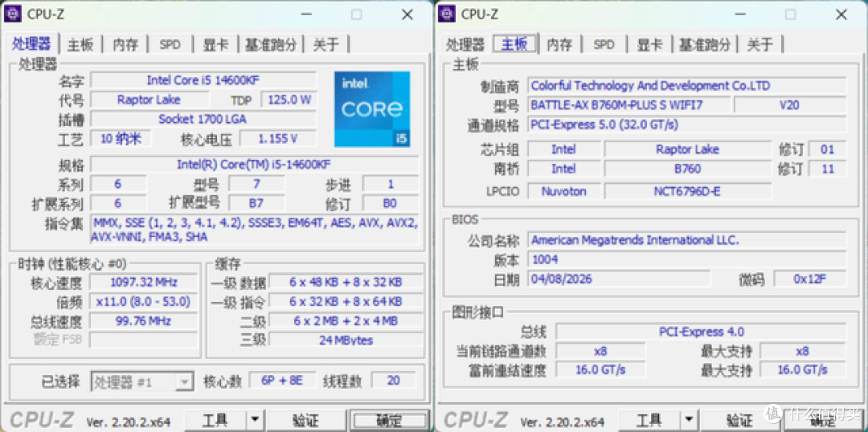Click southbridge B760 field
Viewport: 868px width, 432px height.
[687, 168]
